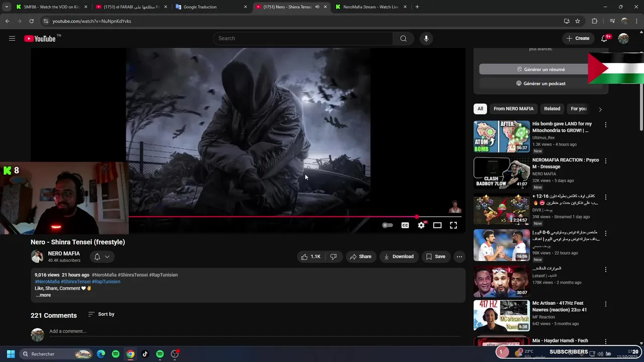The height and width of the screenshot is (362, 644).
Task: Click Générer un résumé button
Action: point(540,69)
